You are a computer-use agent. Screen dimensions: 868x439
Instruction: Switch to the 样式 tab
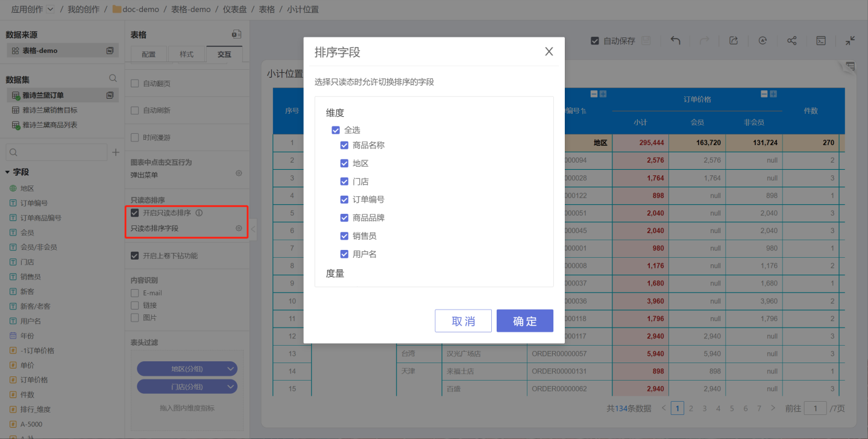tap(187, 54)
